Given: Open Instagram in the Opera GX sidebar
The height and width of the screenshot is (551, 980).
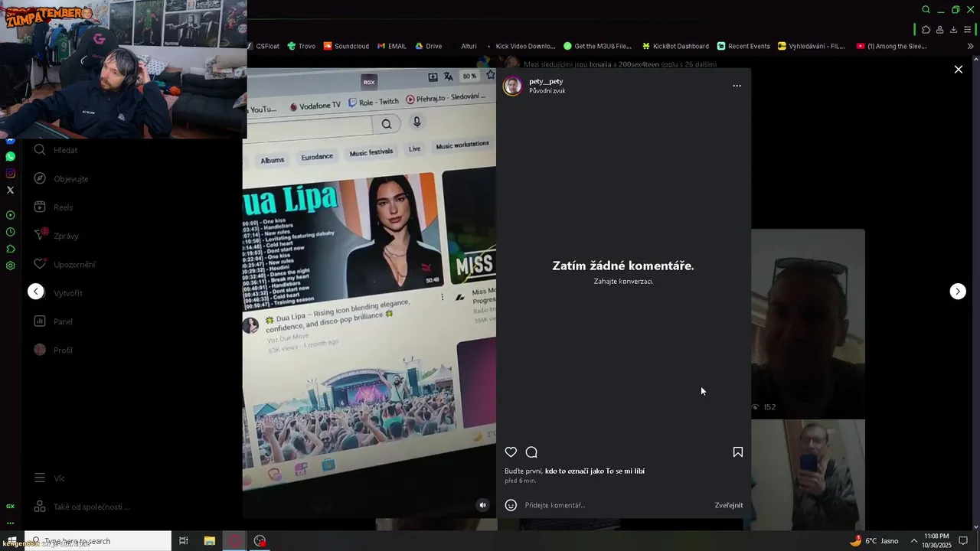Looking at the screenshot, I should click(10, 173).
